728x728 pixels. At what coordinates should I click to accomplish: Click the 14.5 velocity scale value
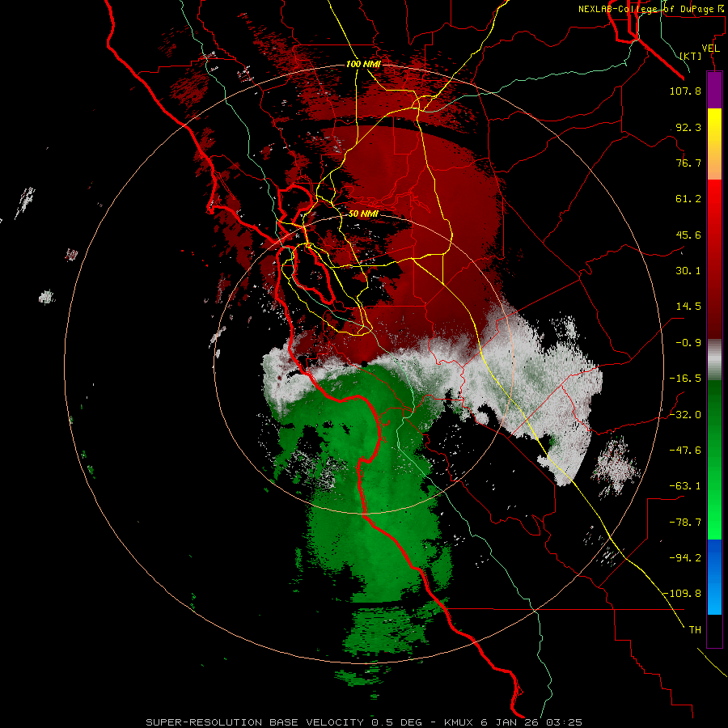688,307
